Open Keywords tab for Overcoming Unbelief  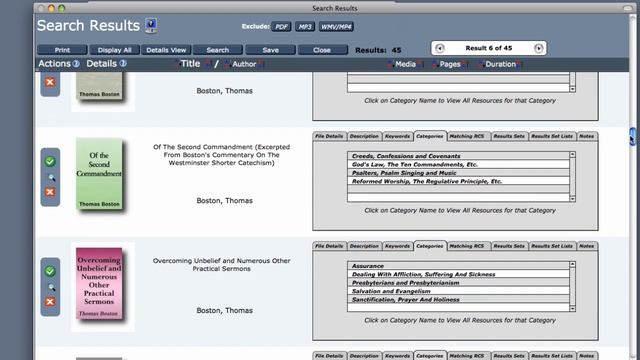(397, 246)
